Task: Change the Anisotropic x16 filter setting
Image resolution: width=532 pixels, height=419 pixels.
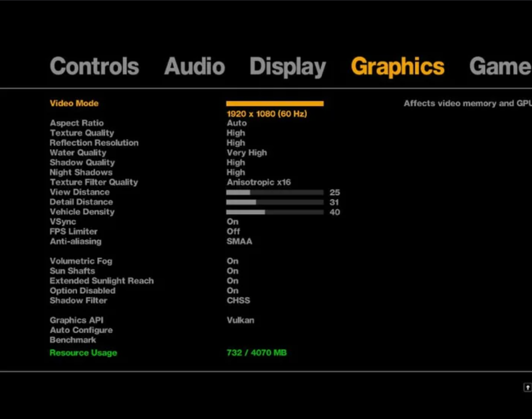Action: 259,183
